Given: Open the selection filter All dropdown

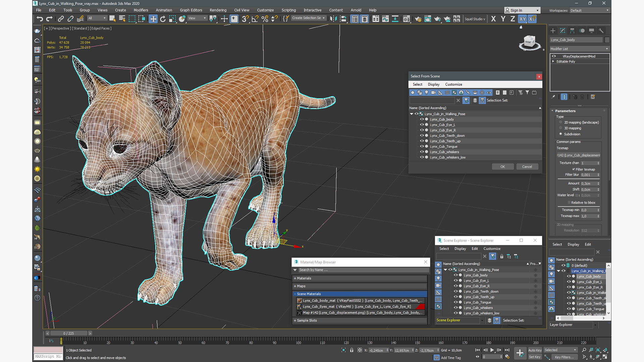Looking at the screenshot, I should pyautogui.click(x=97, y=18).
